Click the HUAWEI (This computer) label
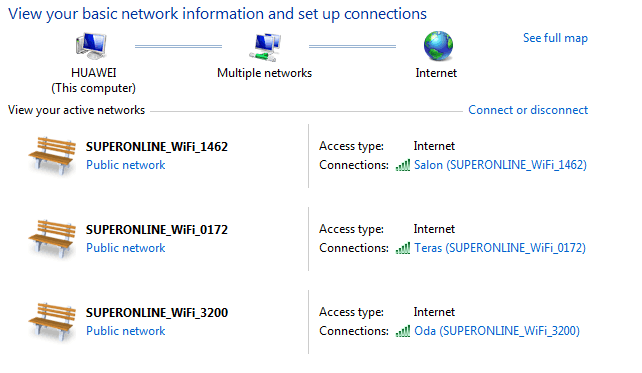Viewport: 642px width, 373px height. coord(93,81)
